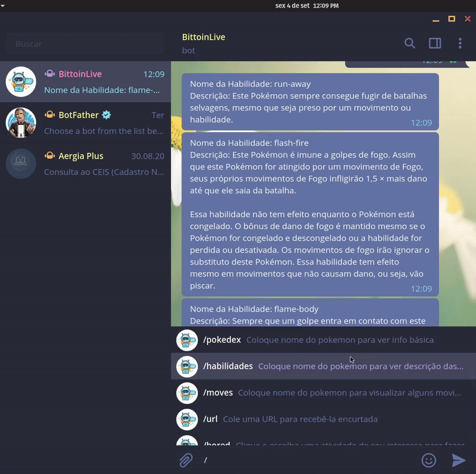Toggle the right side panel icon
The width and height of the screenshot is (476, 474).
(x=435, y=43)
